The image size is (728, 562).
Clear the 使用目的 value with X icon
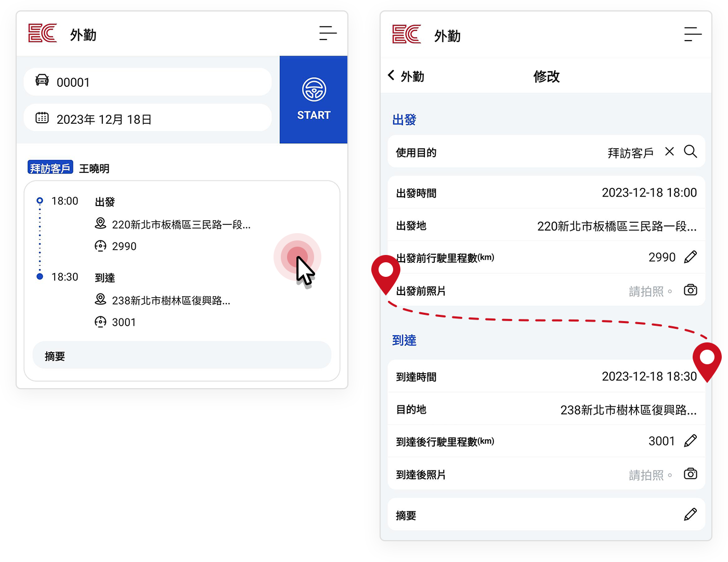coord(669,151)
